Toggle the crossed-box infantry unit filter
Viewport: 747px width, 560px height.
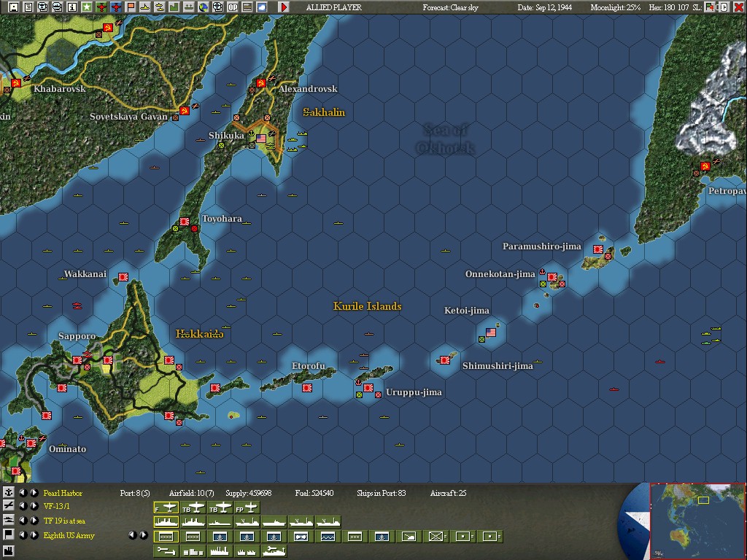pos(436,537)
